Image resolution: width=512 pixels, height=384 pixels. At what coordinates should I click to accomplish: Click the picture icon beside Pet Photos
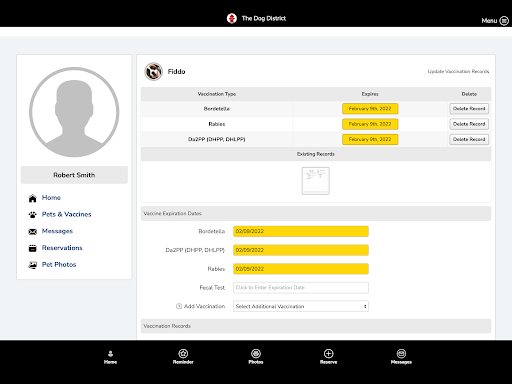32,265
